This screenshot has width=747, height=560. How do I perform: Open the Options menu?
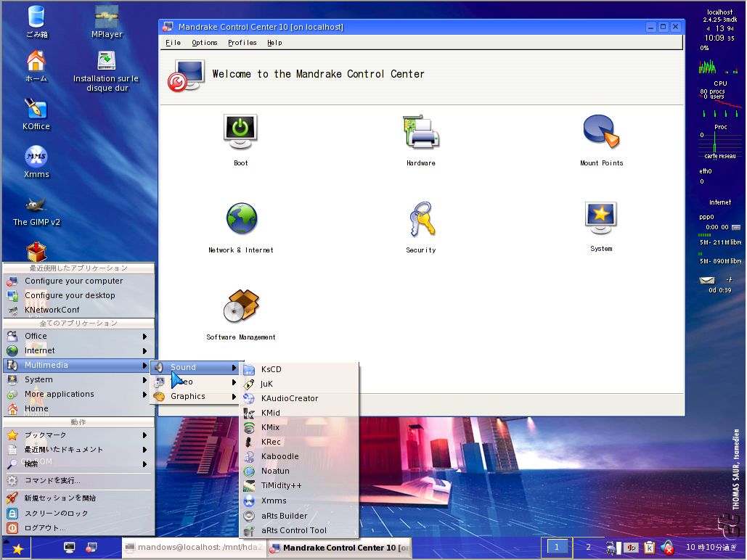[x=205, y=42]
